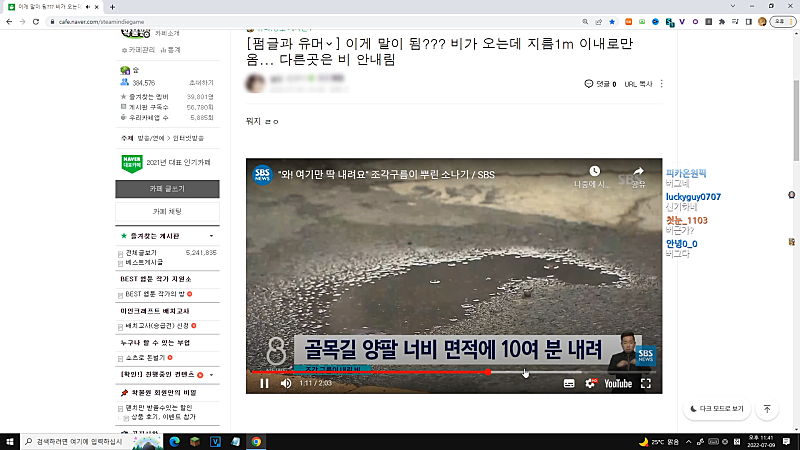Viewport: 800px width, 450px height.
Task: Click the scroll-to-top arrow button
Action: (767, 409)
